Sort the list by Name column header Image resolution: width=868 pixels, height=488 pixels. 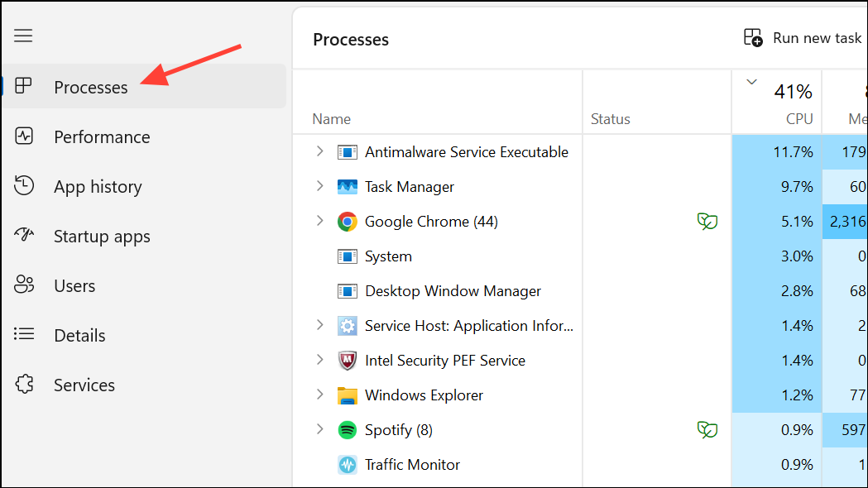pos(332,119)
